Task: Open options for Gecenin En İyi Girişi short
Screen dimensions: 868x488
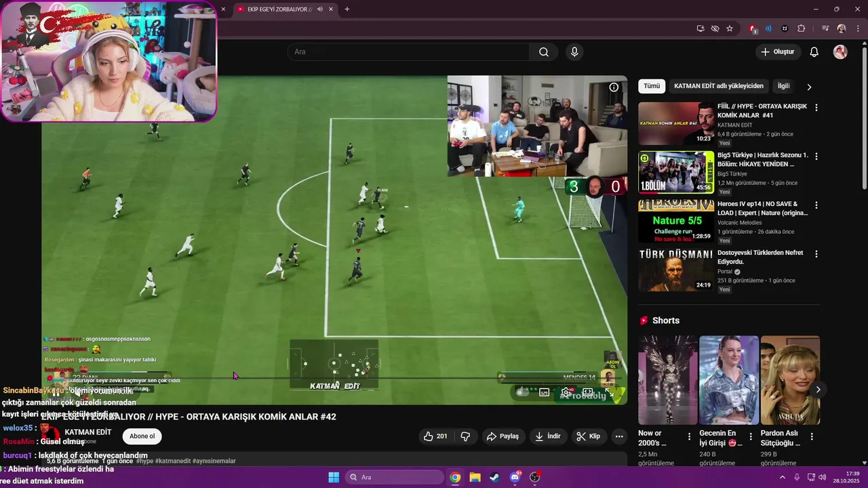Action: pos(751,437)
